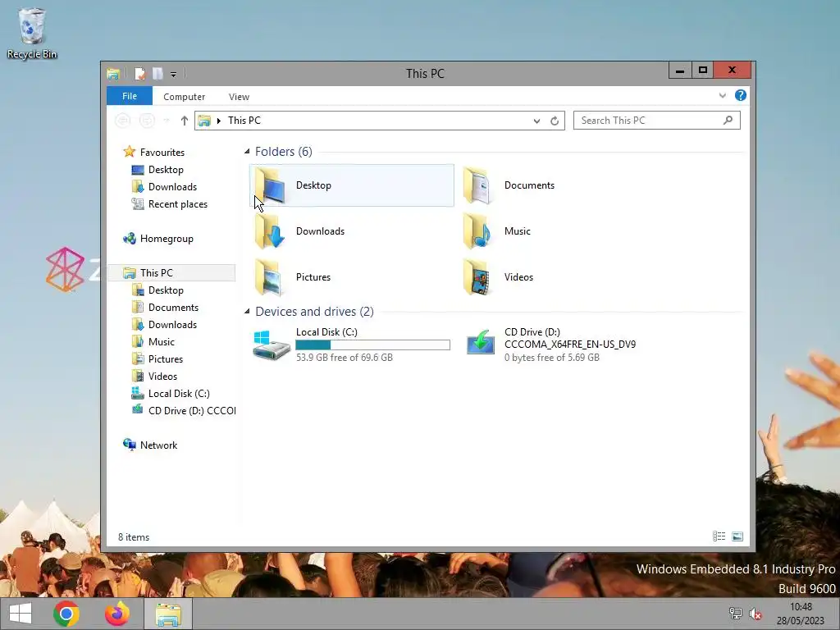Click the window system icon in title bar
840x630 pixels.
point(113,74)
